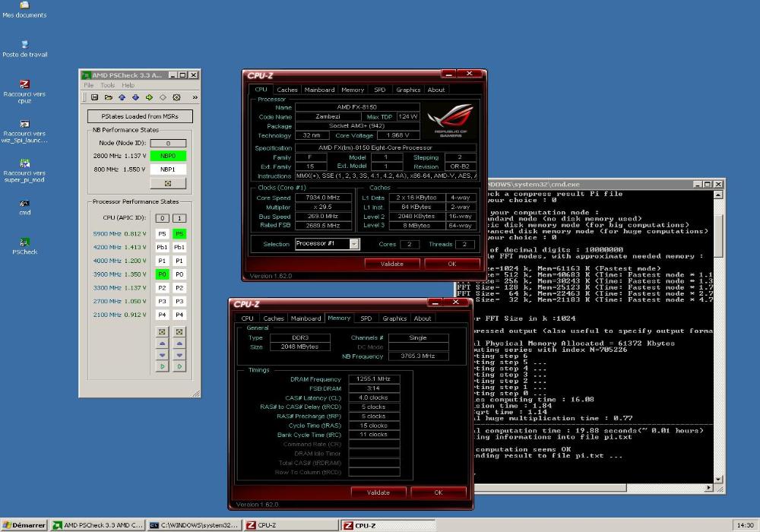Screen dimensions: 760x532
Task: Switch to Mainboard tab in upper CPU-Z window
Action: [x=319, y=90]
